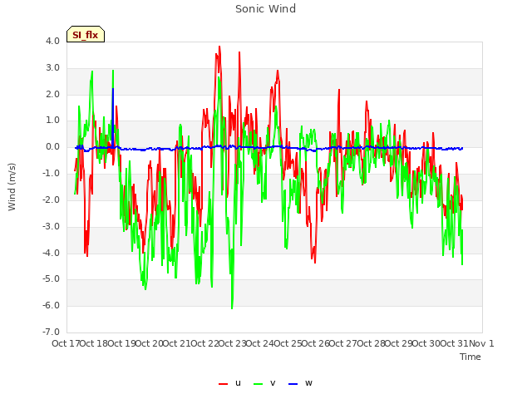Click the Oct 25 x-axis tick label

click(x=288, y=343)
